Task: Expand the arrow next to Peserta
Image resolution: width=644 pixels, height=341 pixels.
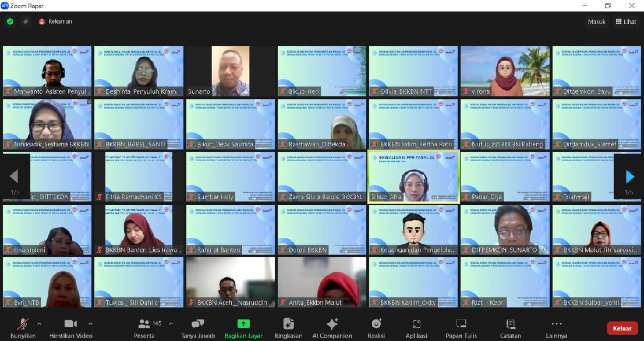Action: 171,324
